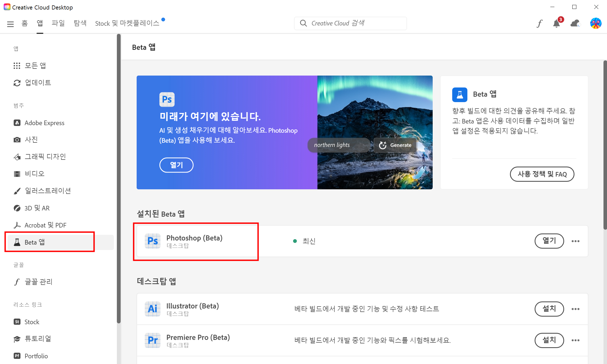This screenshot has width=607, height=364.
Task: Click the beaker icon beside Beta 앱
Action: point(17,242)
